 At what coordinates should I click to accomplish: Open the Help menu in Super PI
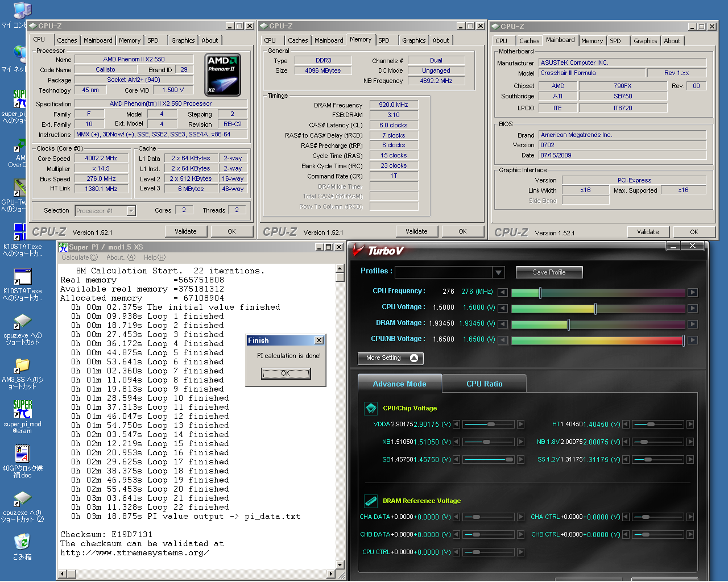coord(155,257)
